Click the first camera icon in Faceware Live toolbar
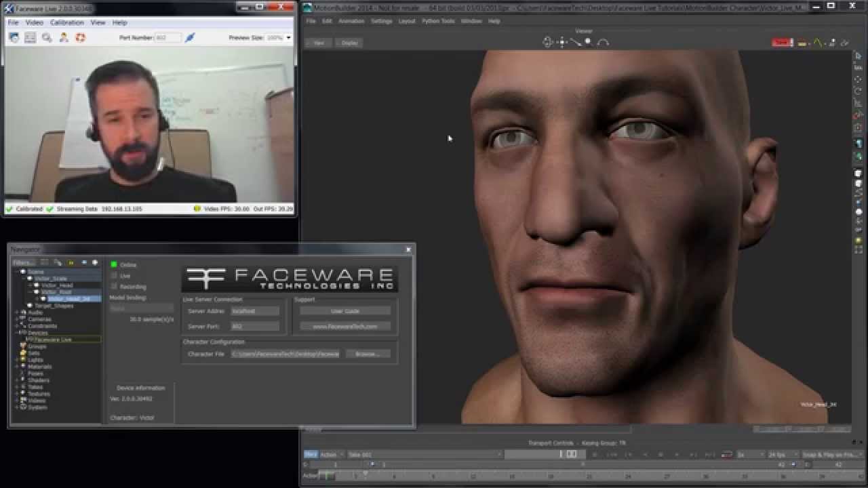 [14, 38]
